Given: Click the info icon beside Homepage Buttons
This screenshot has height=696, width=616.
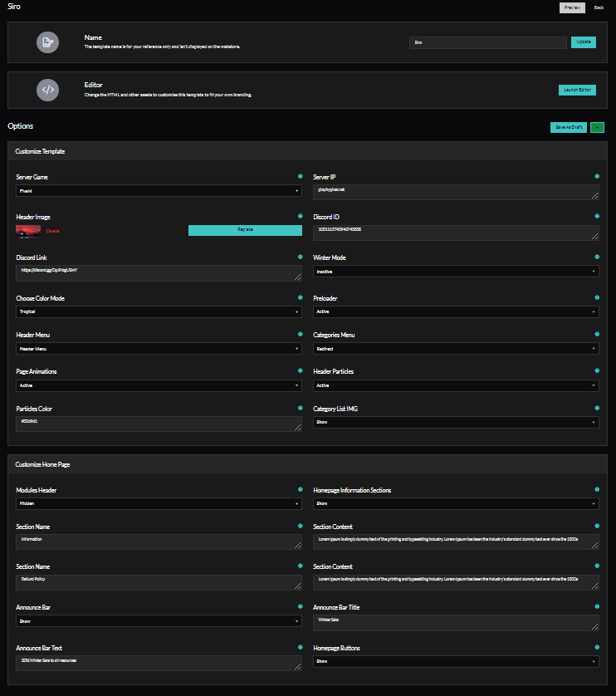Looking at the screenshot, I should point(596,647).
